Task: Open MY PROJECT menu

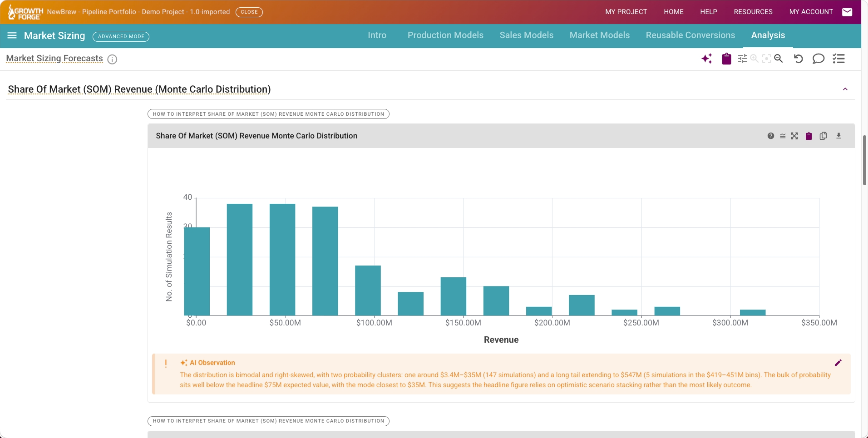Action: pos(626,12)
